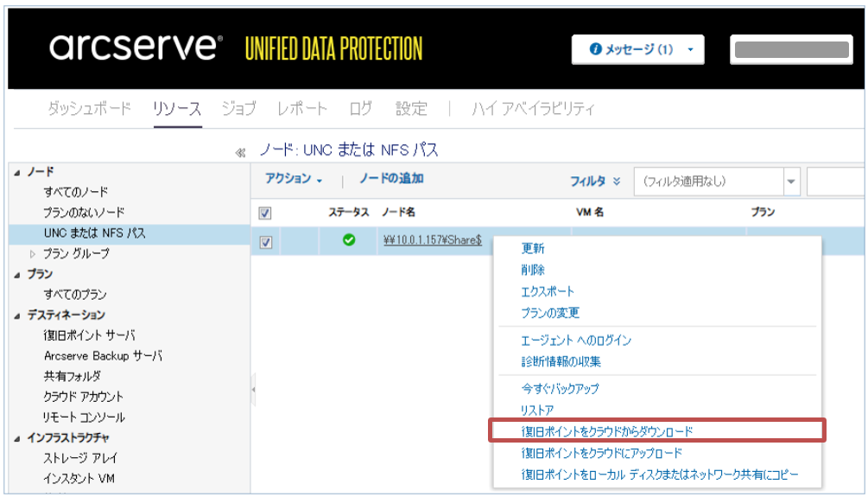Viewport: 868px width, 497px height.
Task: Click the green status check icon
Action: (349, 240)
